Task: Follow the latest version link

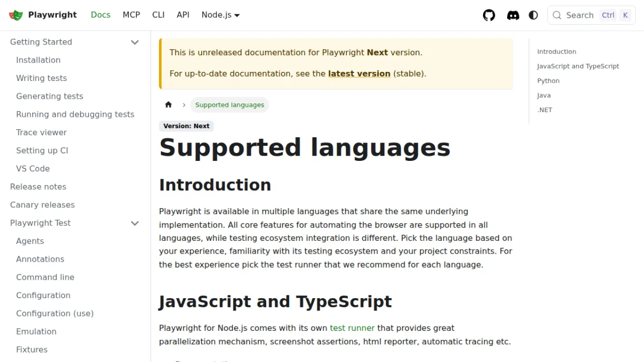Action: pos(359,73)
